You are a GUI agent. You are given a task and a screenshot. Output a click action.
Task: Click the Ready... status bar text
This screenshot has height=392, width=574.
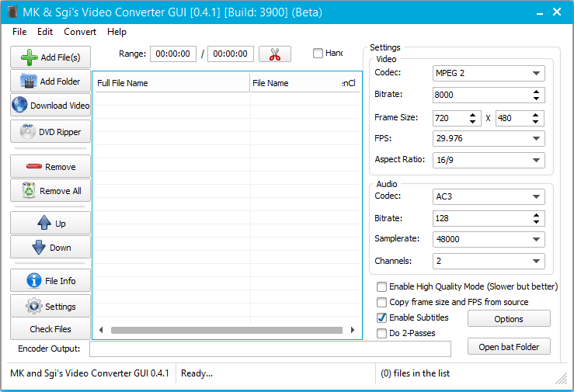click(x=197, y=373)
